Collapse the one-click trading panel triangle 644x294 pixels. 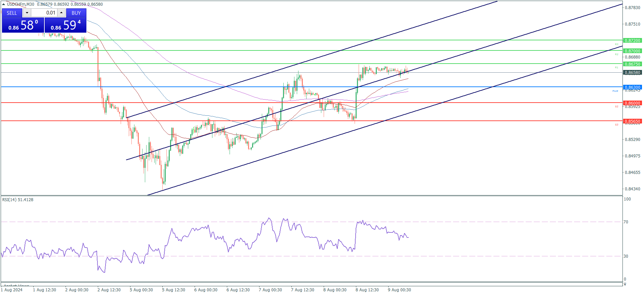[x=4, y=4]
